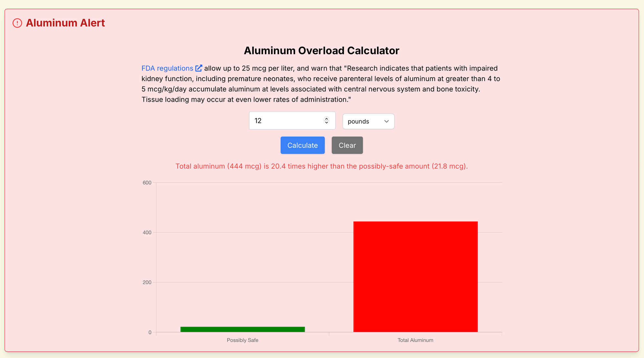Click the 600 y-axis tick label
The width and height of the screenshot is (644, 358).
click(x=147, y=183)
